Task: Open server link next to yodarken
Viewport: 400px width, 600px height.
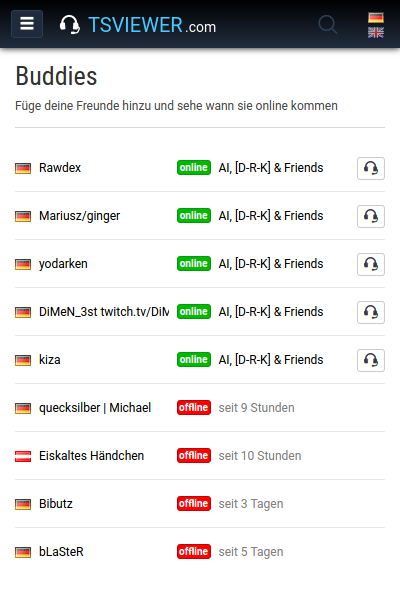Action: (271, 264)
